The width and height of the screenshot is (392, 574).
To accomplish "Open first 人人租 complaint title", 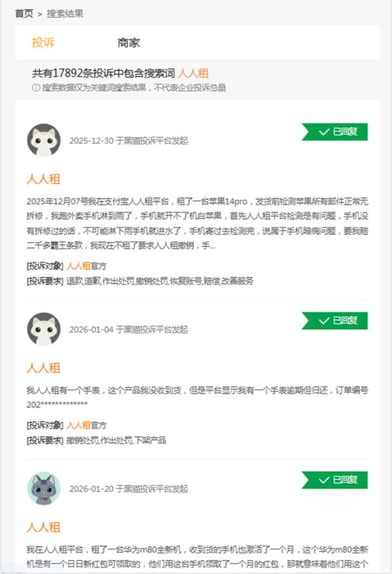I will point(44,179).
